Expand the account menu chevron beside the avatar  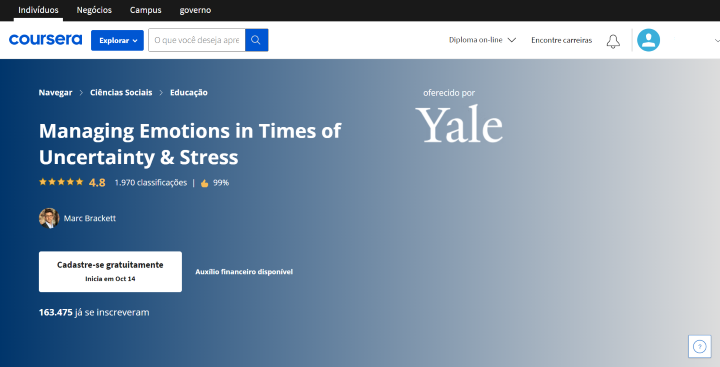pos(717,41)
